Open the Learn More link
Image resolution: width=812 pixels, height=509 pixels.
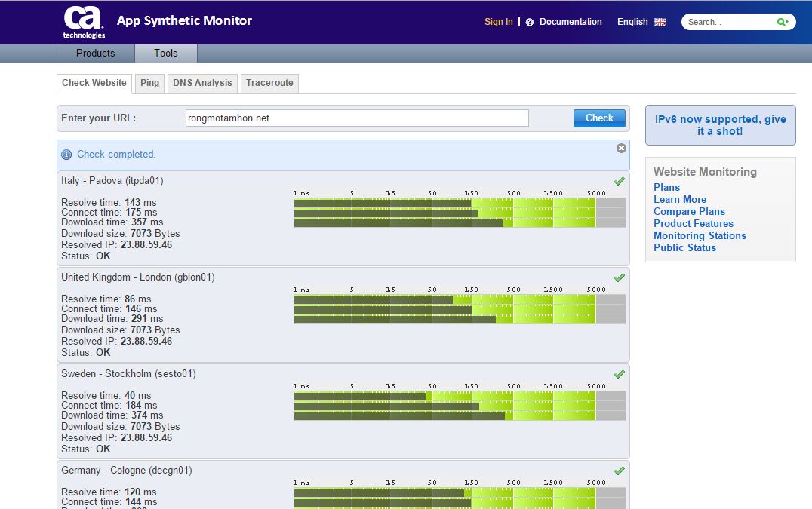pyautogui.click(x=679, y=199)
